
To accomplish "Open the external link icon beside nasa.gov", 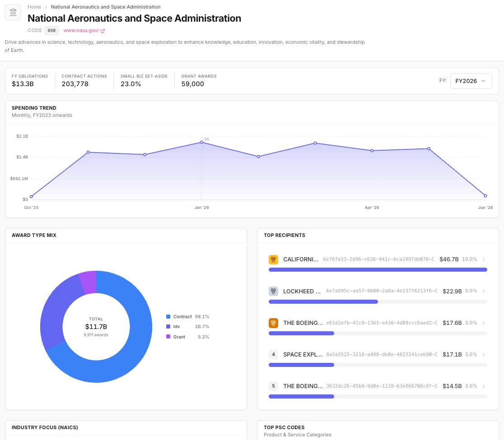I will 103,31.
